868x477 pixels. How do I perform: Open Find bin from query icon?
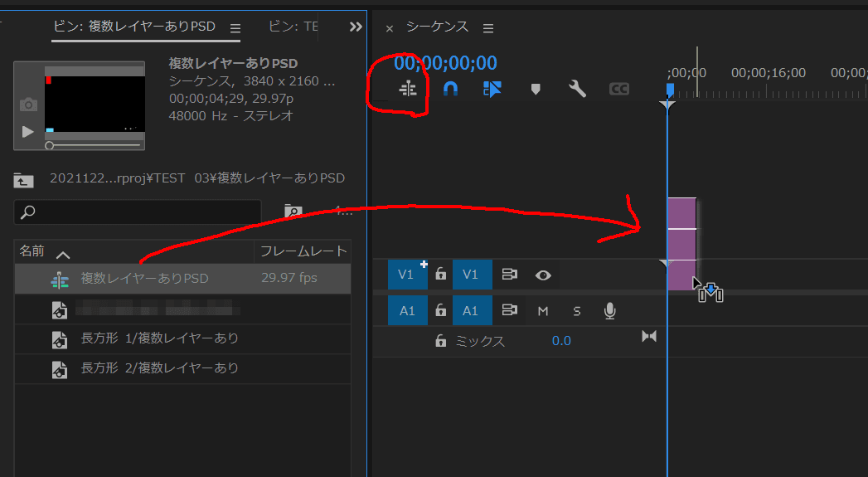(x=293, y=211)
